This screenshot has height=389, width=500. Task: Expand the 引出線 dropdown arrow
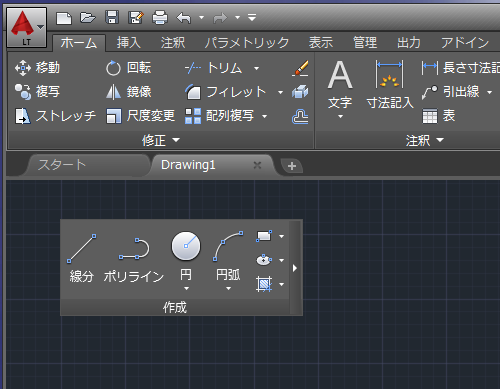(x=489, y=92)
